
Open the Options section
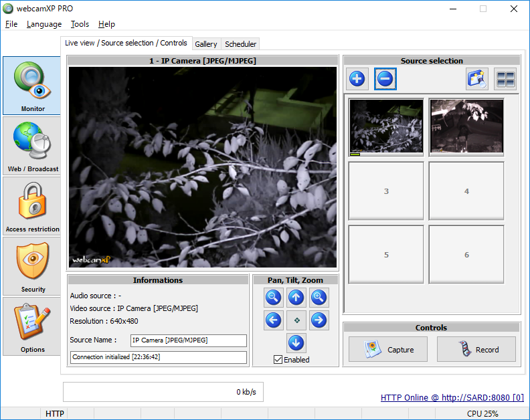pos(31,326)
